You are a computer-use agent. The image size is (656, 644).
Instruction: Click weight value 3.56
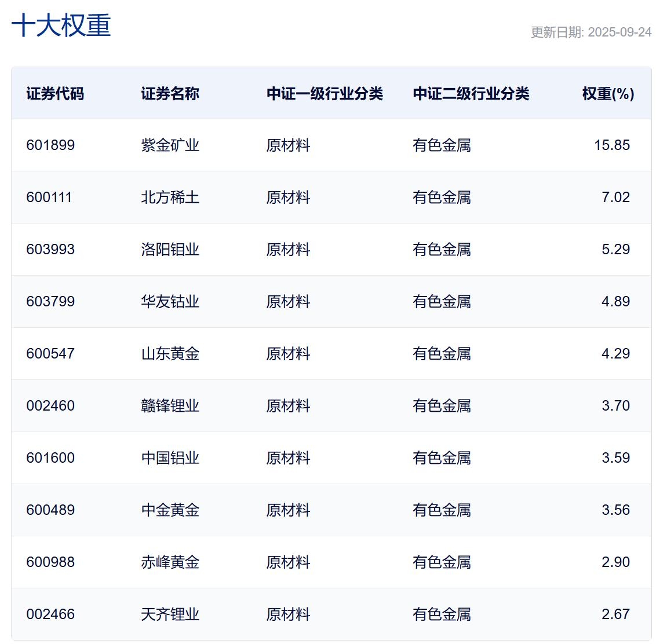coord(615,510)
